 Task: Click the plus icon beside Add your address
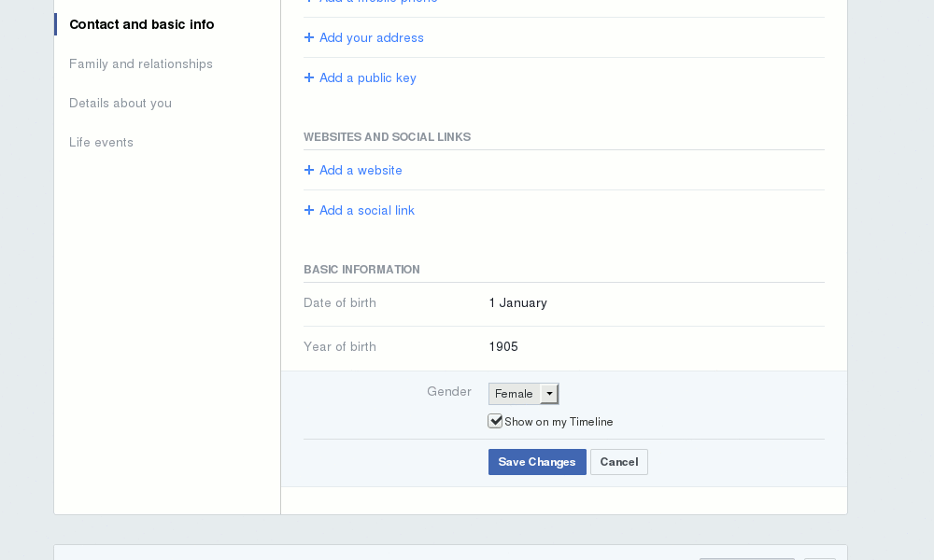309,38
